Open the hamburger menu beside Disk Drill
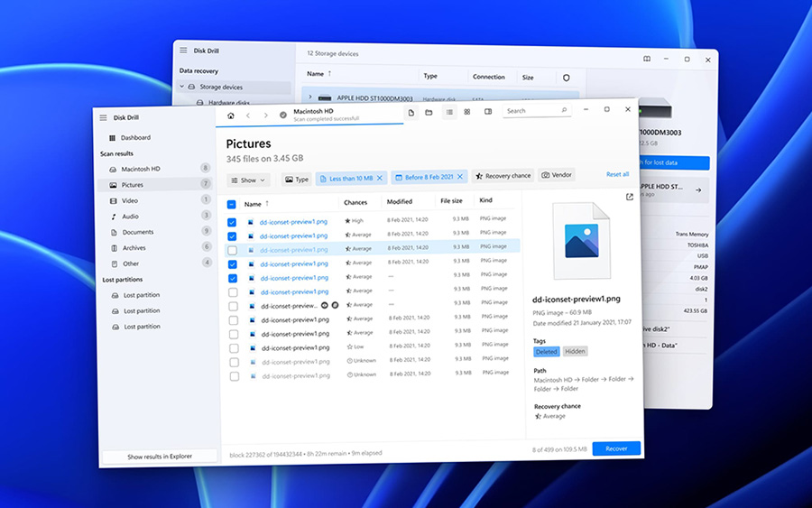 103,117
